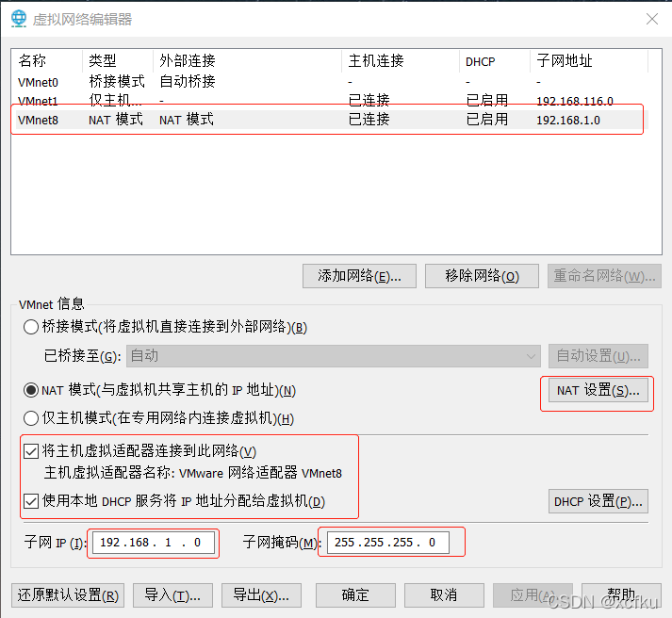Confirm with the 确定 button
672x618 pixels.
[x=355, y=595]
